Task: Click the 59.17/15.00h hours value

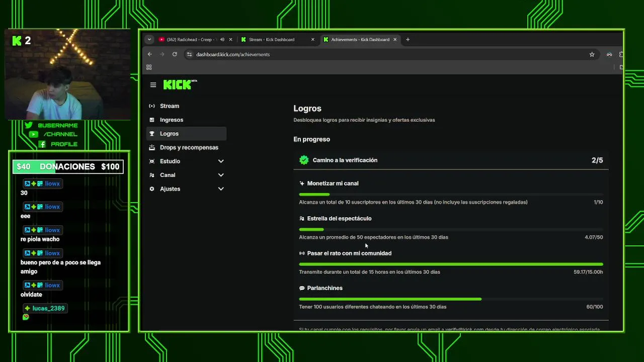Action: 588,272
